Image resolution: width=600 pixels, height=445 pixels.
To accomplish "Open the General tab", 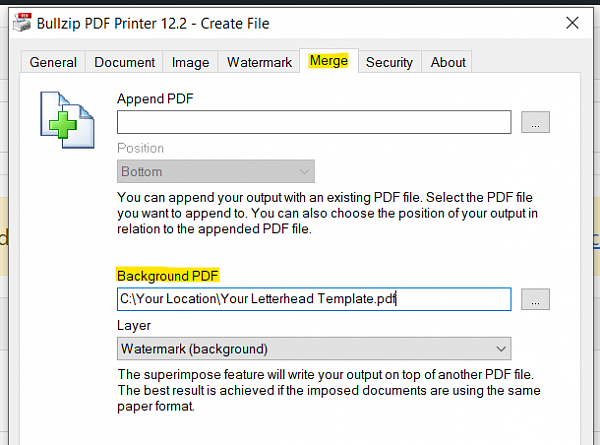I will (53, 62).
